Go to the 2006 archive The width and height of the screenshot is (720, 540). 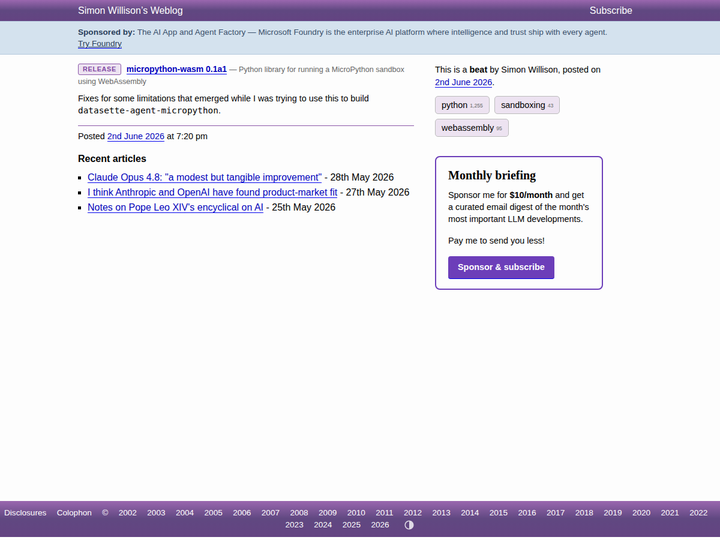242,512
